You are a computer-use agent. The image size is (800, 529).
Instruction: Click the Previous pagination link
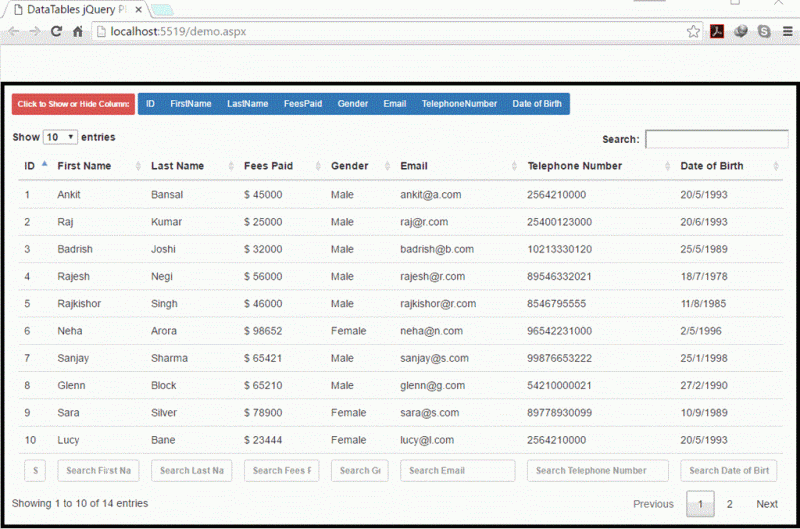[653, 504]
